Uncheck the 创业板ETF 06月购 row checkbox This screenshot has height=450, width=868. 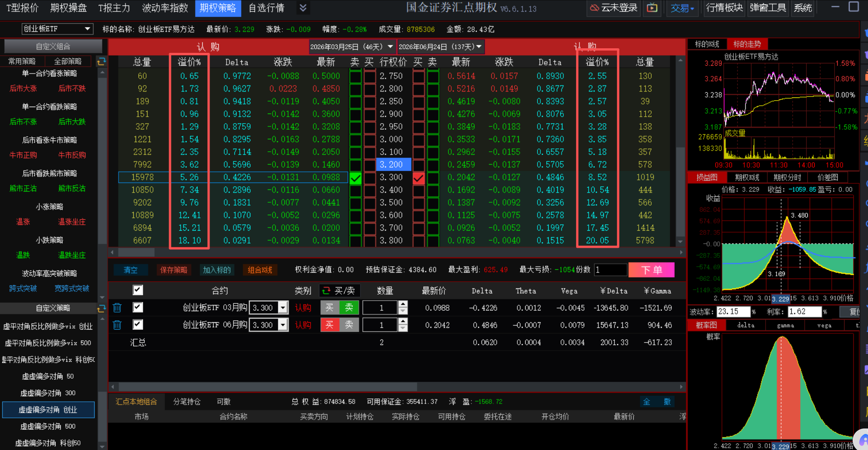click(x=138, y=325)
